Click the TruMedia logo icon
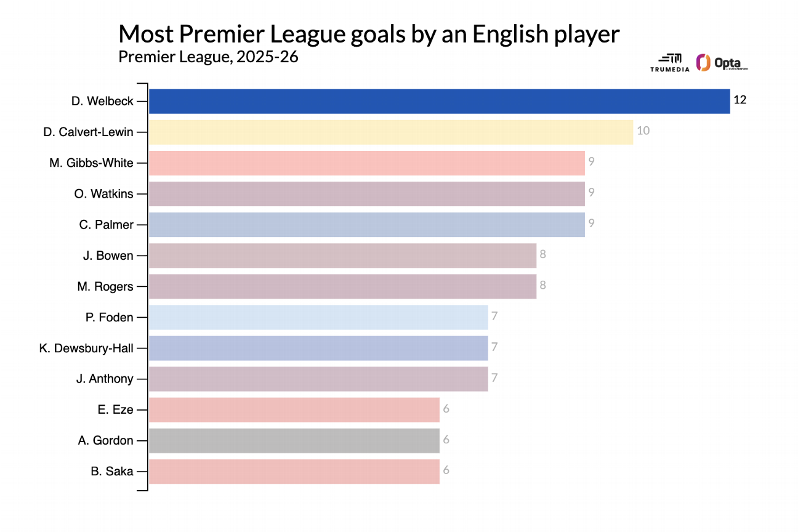This screenshot has height=532, width=798. coord(671,59)
